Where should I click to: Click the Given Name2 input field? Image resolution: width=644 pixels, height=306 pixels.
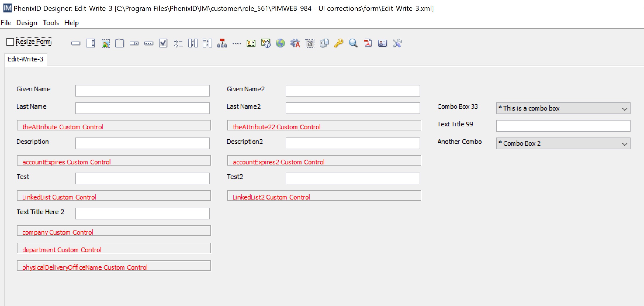click(x=353, y=91)
